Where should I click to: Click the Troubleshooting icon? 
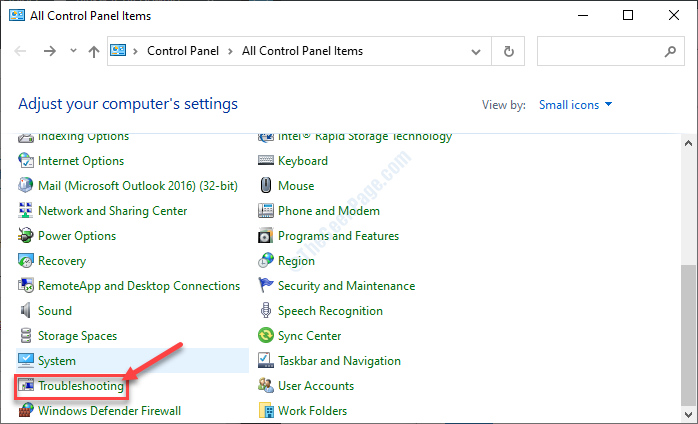pos(25,386)
